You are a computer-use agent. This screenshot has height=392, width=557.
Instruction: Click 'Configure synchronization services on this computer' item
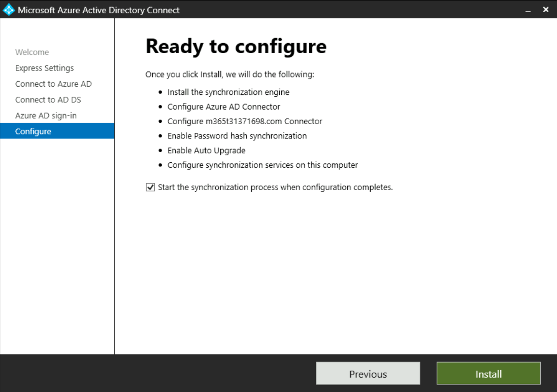tap(263, 165)
